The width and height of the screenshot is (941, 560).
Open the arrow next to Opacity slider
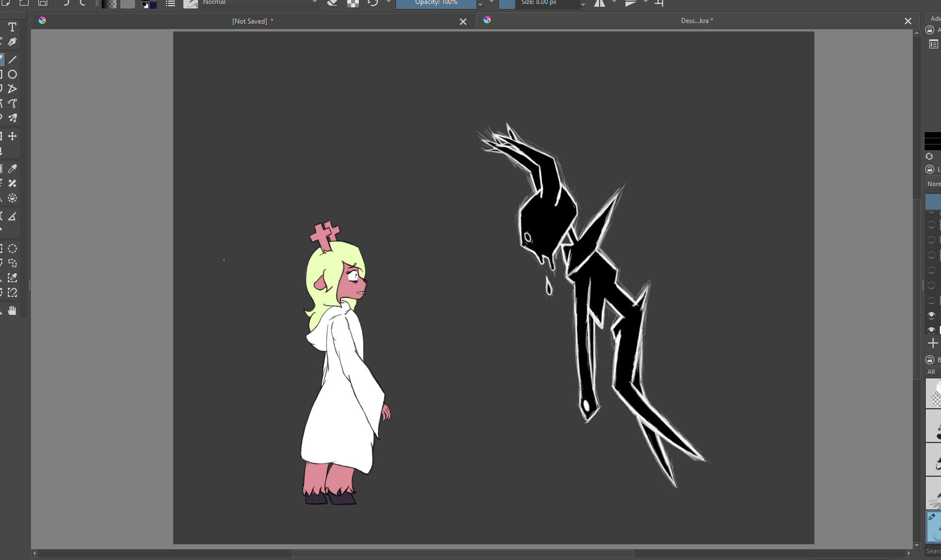point(480,4)
